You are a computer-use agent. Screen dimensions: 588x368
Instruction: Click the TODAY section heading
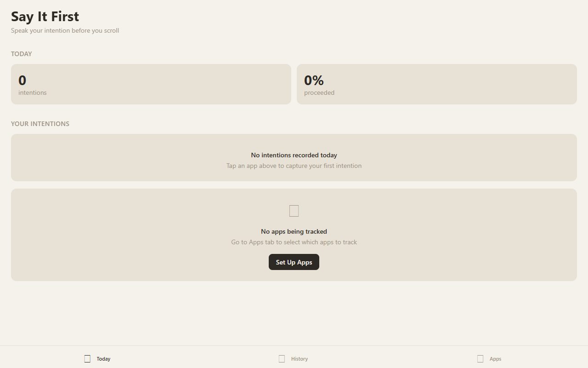pyautogui.click(x=22, y=54)
